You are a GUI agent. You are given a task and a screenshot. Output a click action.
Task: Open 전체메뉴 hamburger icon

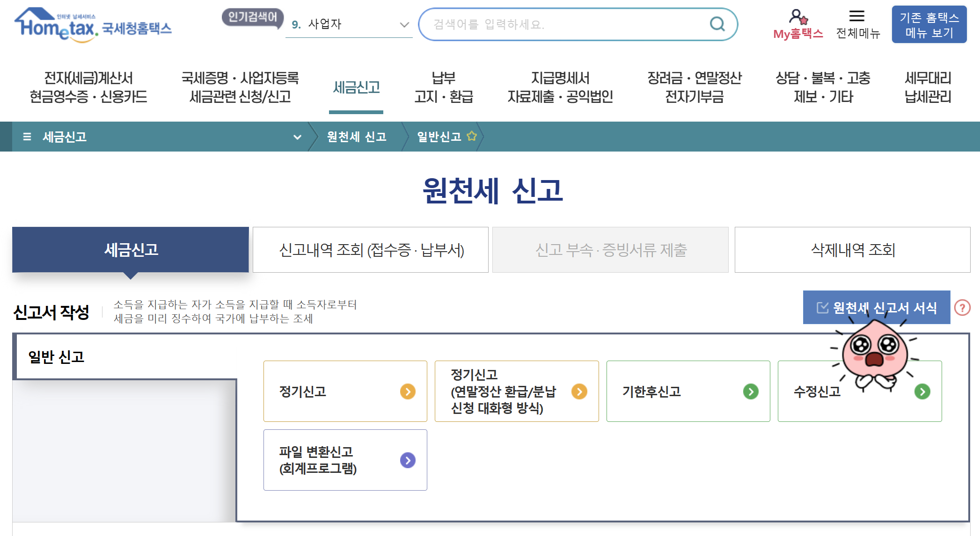856,16
